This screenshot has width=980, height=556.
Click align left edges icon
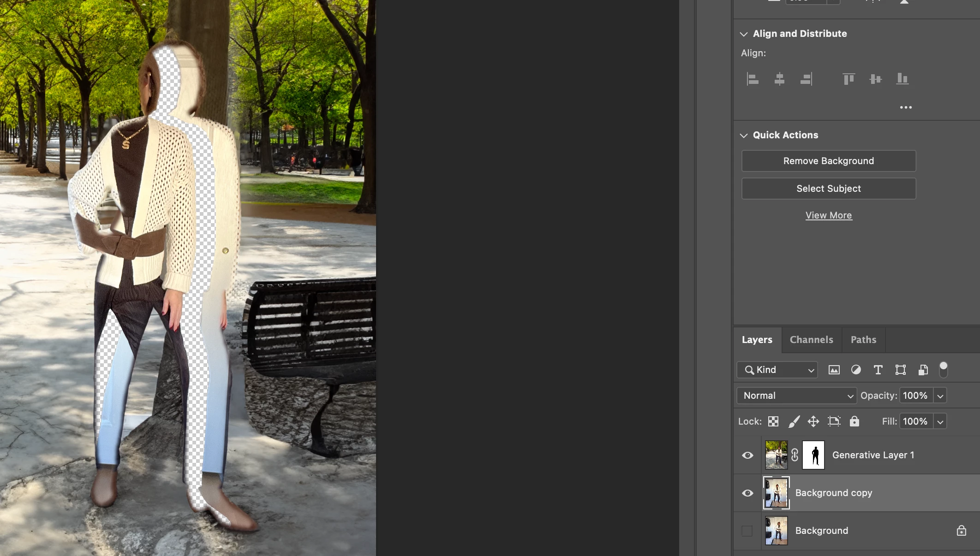[753, 79]
